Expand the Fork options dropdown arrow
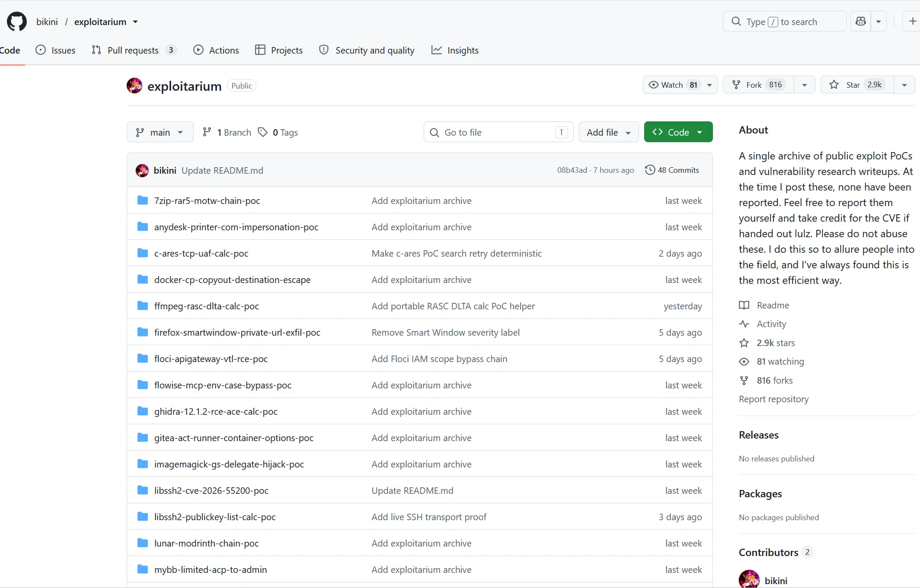 click(x=805, y=85)
